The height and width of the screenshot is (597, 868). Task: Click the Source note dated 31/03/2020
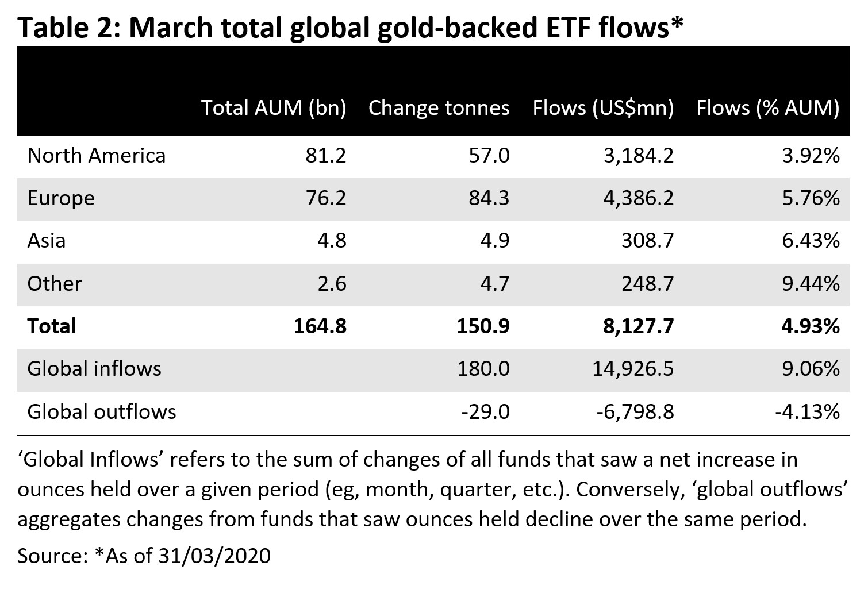click(144, 556)
